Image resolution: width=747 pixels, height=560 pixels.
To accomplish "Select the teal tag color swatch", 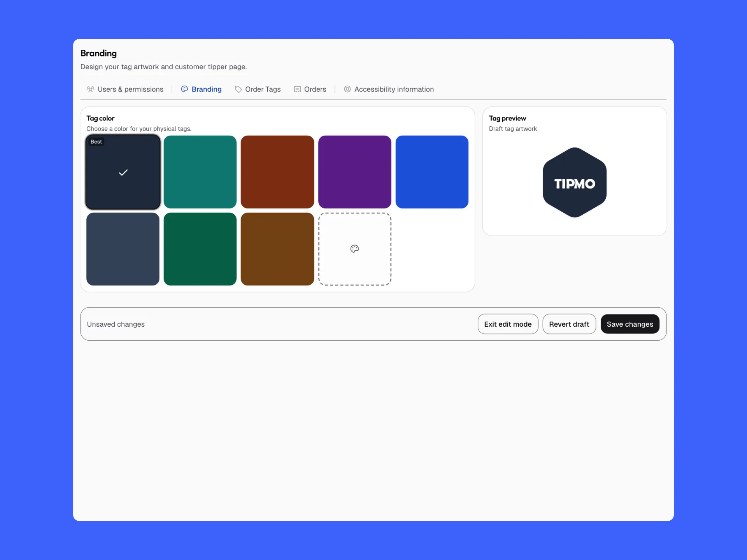I will tap(200, 172).
